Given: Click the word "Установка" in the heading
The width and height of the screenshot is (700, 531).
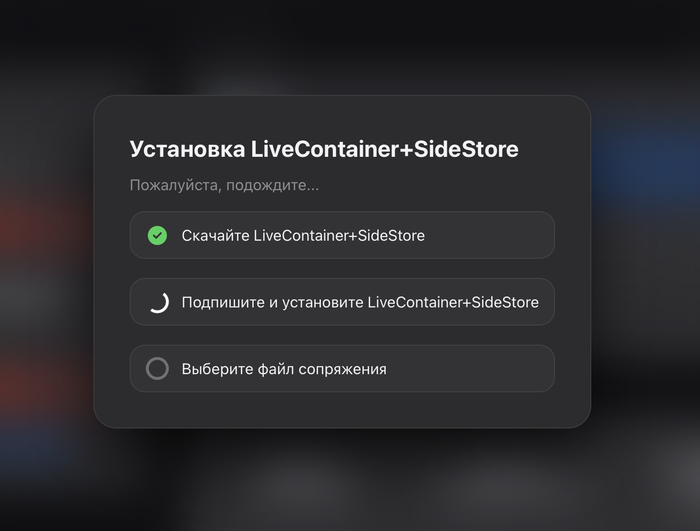Looking at the screenshot, I should coord(186,150).
